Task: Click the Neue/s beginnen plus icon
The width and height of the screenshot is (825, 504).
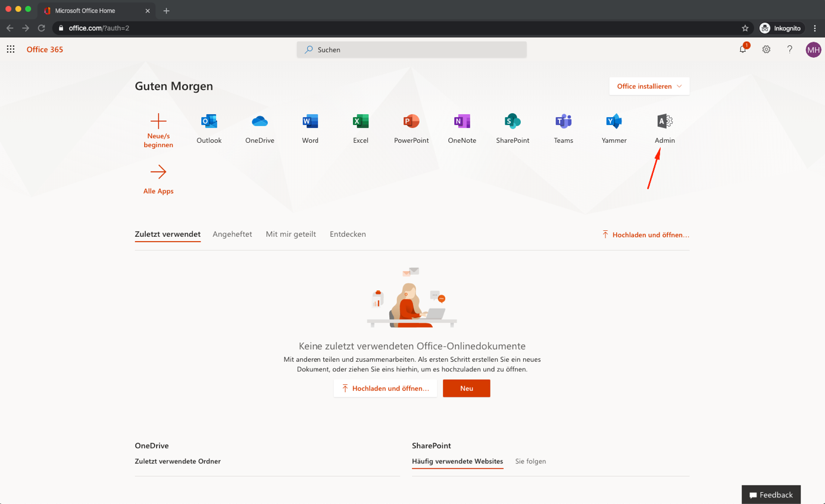Action: point(158,121)
